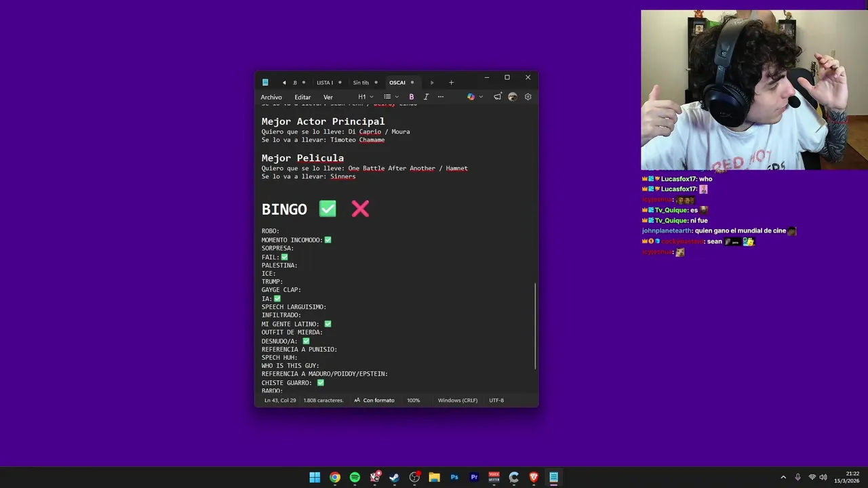868x488 pixels.
Task: Open the Copilot icon in Notepad
Action: [471, 97]
